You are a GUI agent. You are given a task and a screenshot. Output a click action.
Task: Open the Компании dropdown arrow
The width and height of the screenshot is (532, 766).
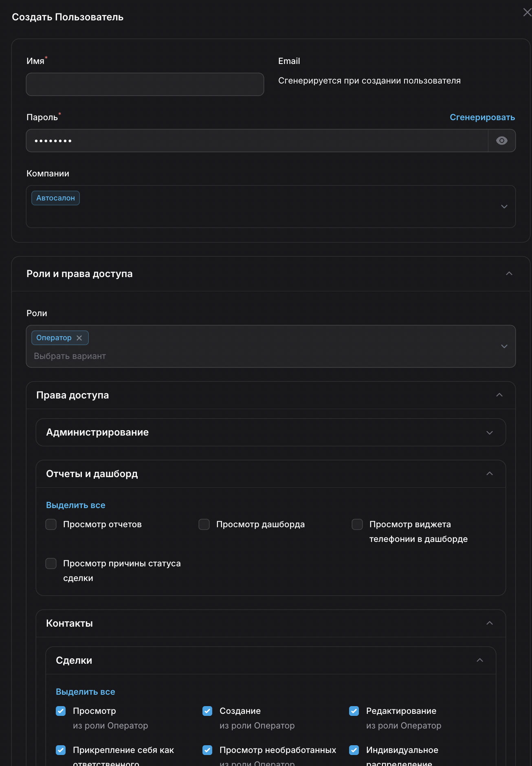coord(504,207)
